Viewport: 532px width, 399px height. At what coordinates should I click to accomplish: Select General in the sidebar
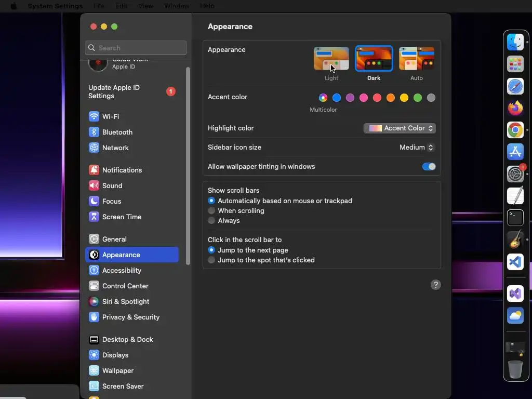click(x=131, y=239)
